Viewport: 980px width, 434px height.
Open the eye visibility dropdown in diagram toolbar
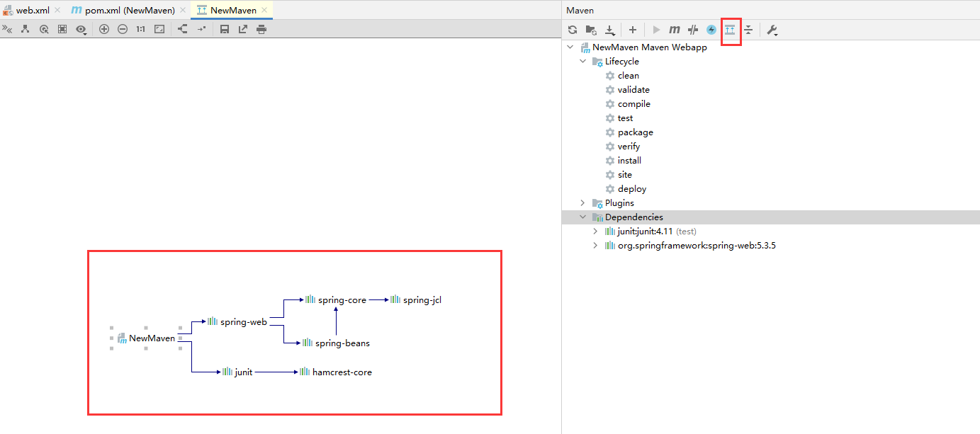[x=82, y=29]
